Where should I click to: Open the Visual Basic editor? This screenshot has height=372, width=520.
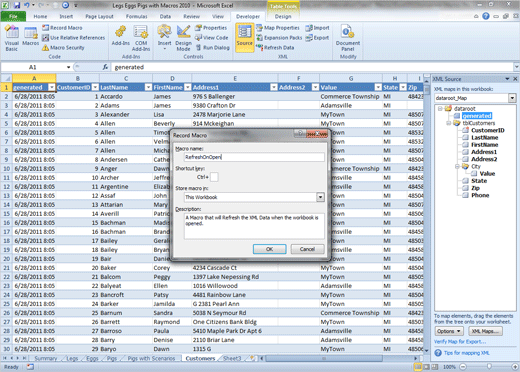12,39
